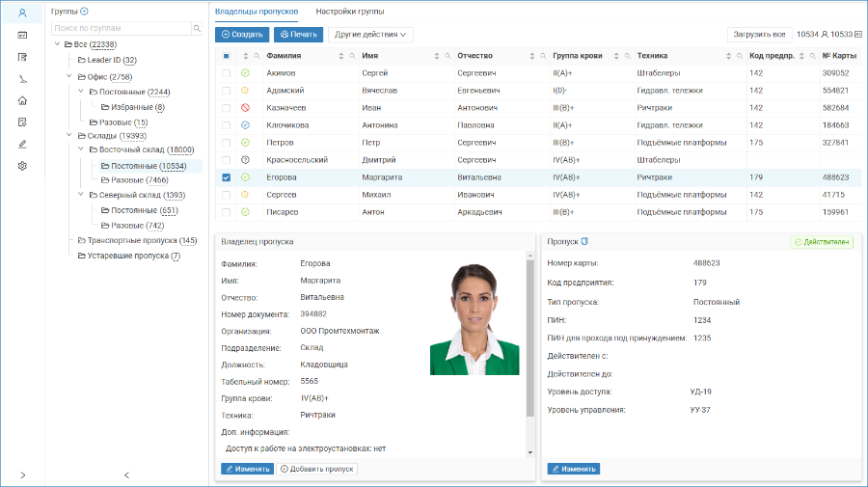This screenshot has height=487, width=868.
Task: Check the box for Адамский row
Action: (x=226, y=91)
